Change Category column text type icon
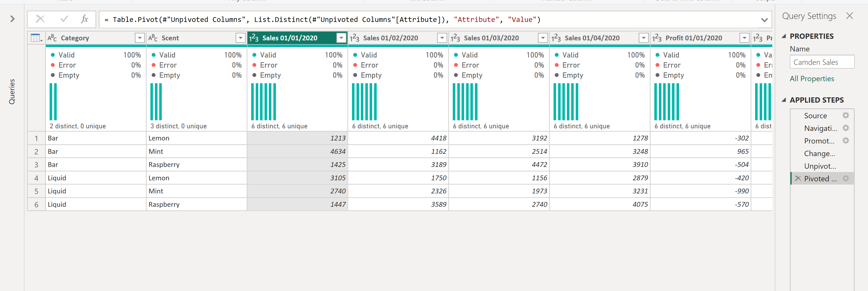Viewport: 868px width, 291px height. pos(52,38)
